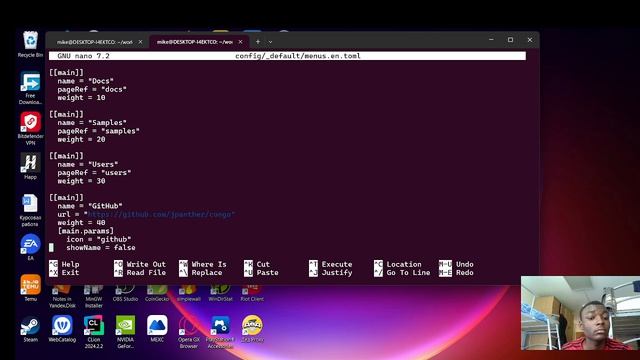Open the terminal profile dropdown arrow
Viewport: 640px width, 360px height.
point(270,42)
